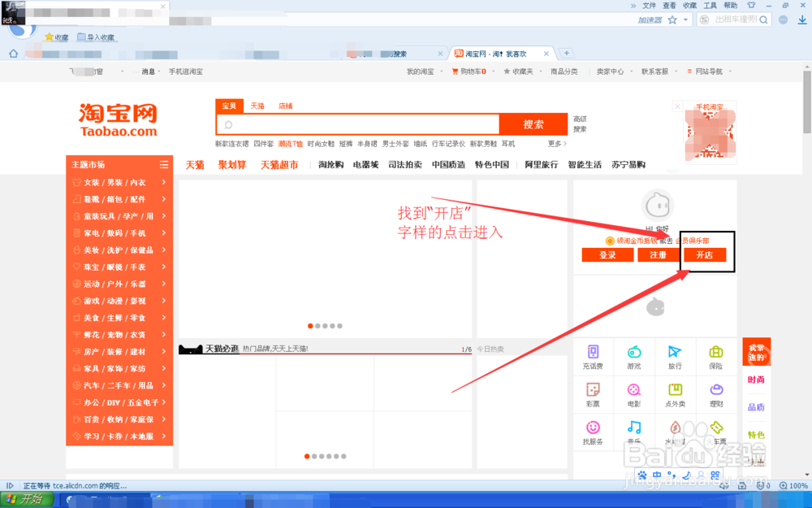Expand the 联系客服 dropdown menu
Image resolution: width=812 pixels, height=508 pixels.
654,71
